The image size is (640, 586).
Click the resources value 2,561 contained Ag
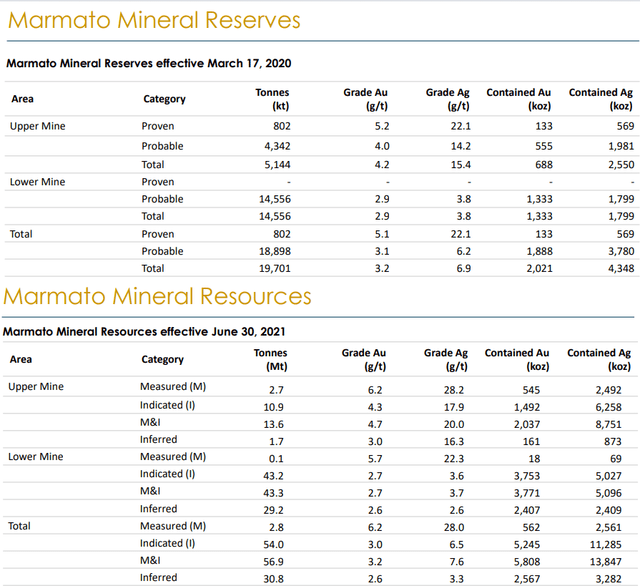click(609, 527)
